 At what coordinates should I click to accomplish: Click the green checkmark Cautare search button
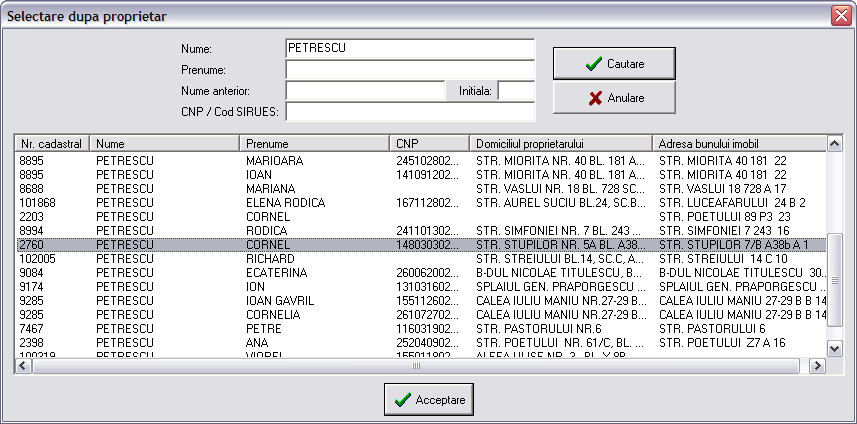[614, 63]
